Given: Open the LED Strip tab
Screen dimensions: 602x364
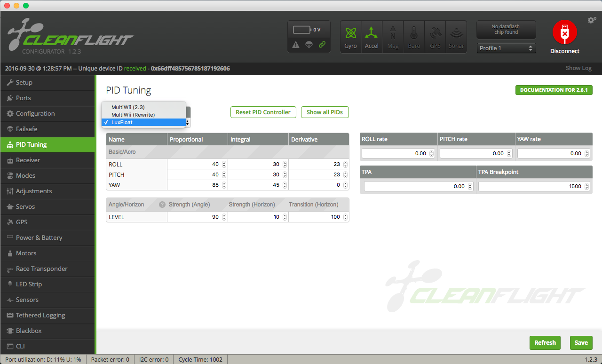Looking at the screenshot, I should (x=48, y=284).
